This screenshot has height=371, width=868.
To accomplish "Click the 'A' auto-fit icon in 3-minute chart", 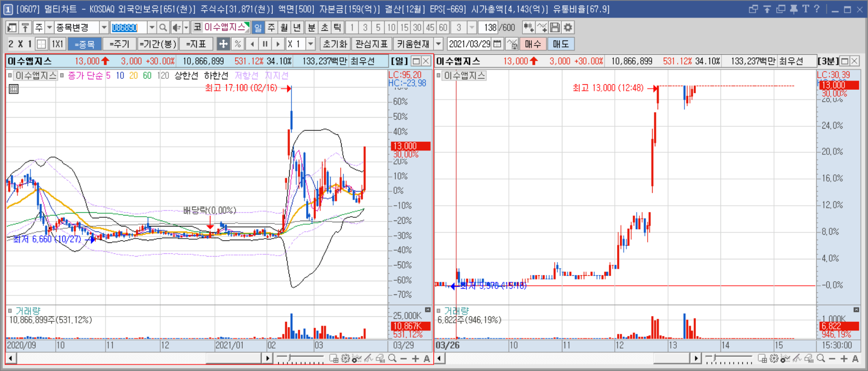I will (855, 358).
